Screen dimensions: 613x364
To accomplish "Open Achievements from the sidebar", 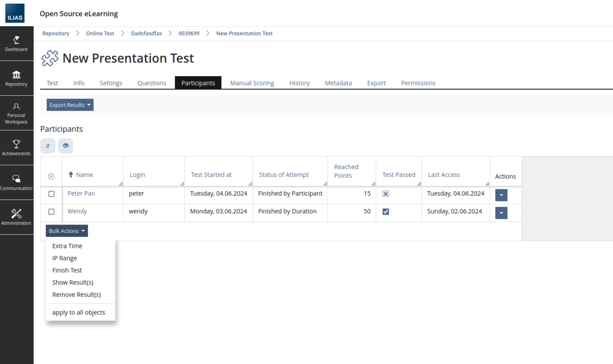I will pos(17,148).
